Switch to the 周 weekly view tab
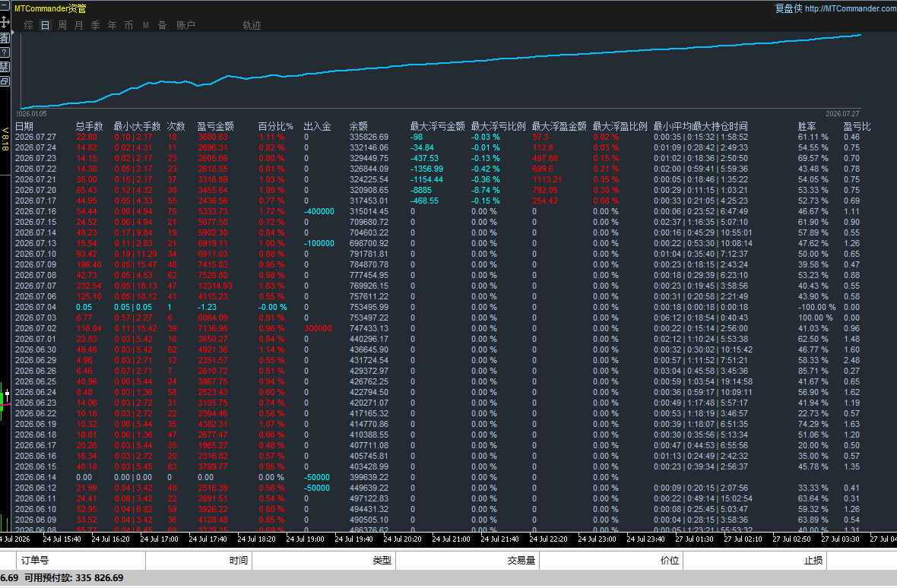 coord(62,25)
